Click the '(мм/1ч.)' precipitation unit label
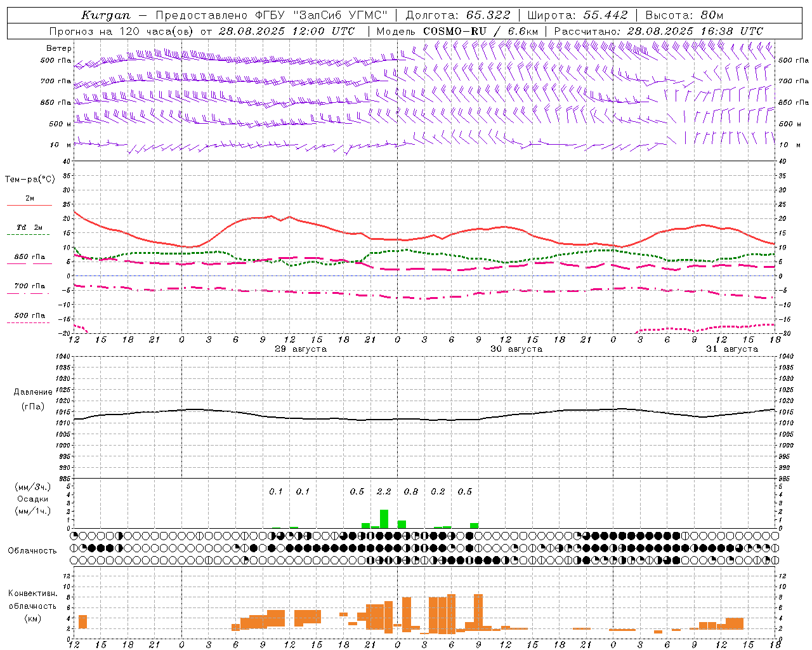812x650 pixels. (32, 511)
